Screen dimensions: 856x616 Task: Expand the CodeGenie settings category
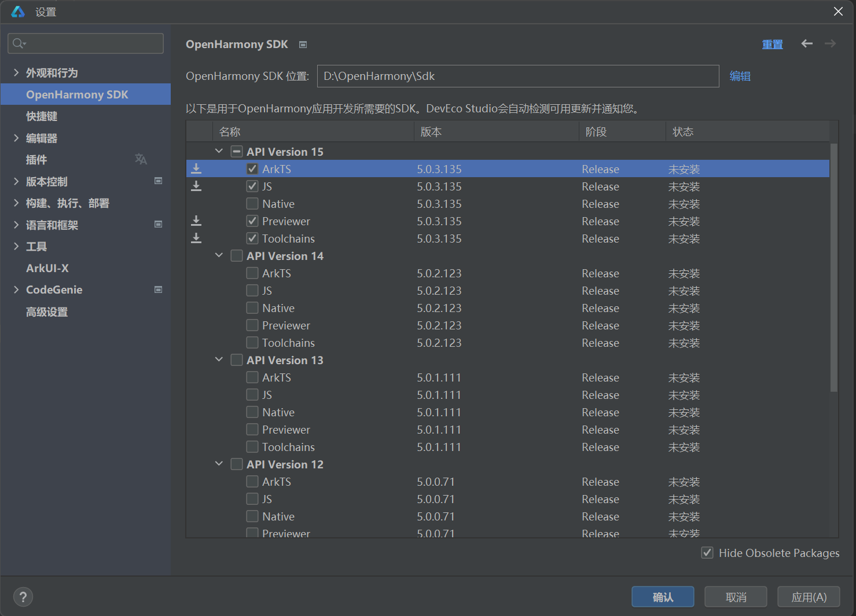[16, 289]
